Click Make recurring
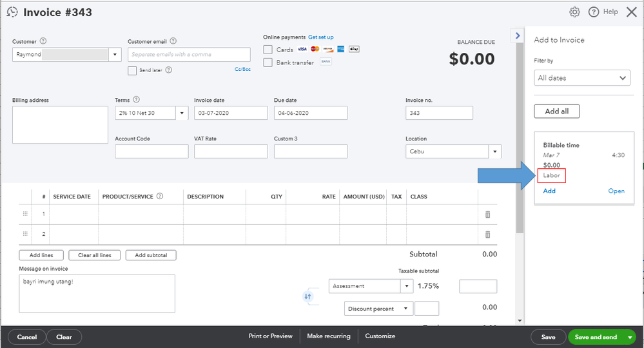Screen dimensions: 644x348 [x=329, y=336]
